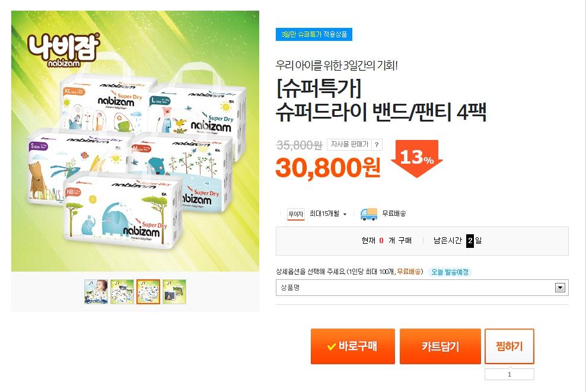
Task: Click the 카트담기 add to cart button
Action: click(x=440, y=346)
